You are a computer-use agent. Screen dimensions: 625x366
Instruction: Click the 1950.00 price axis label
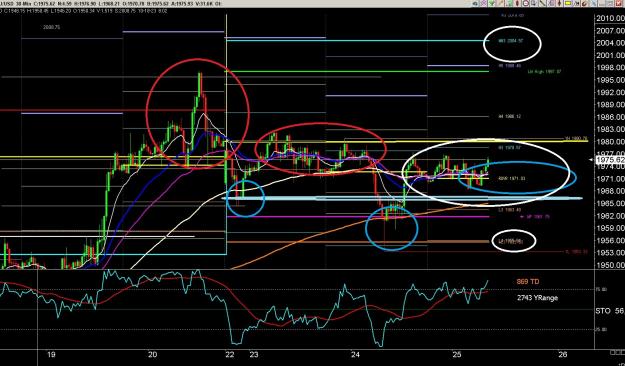coord(610,265)
